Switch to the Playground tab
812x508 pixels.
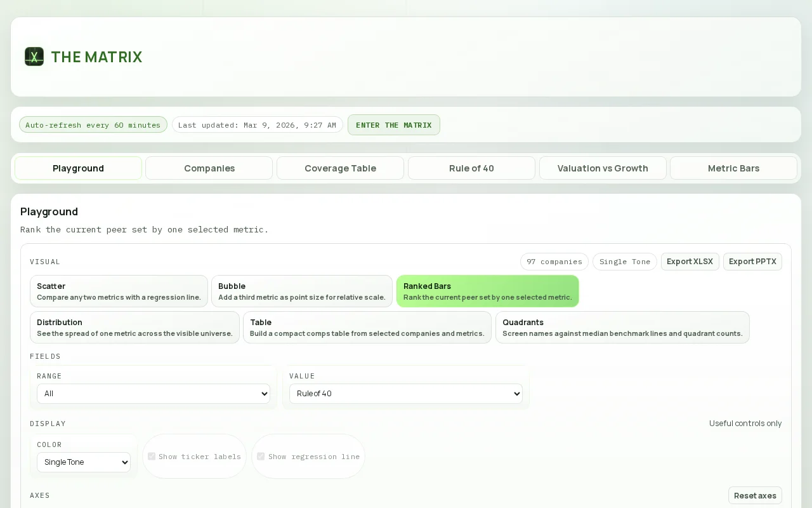click(x=78, y=168)
